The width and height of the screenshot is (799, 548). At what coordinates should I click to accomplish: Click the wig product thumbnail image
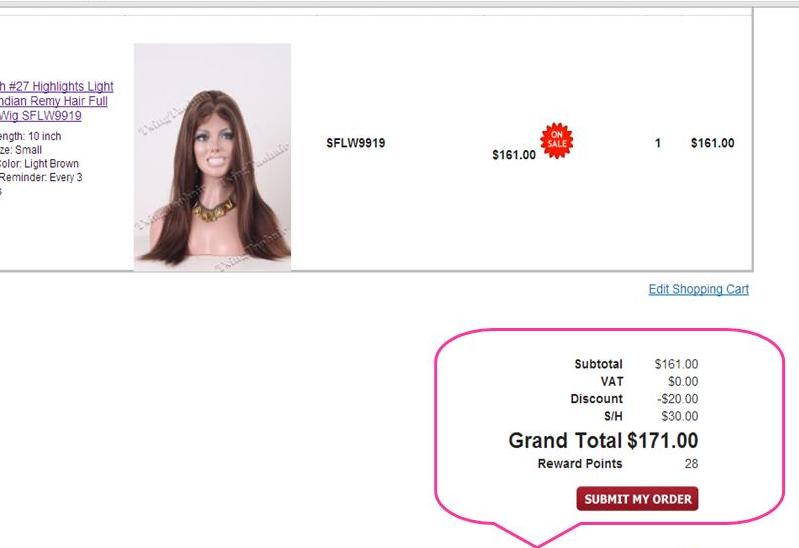coord(212,157)
